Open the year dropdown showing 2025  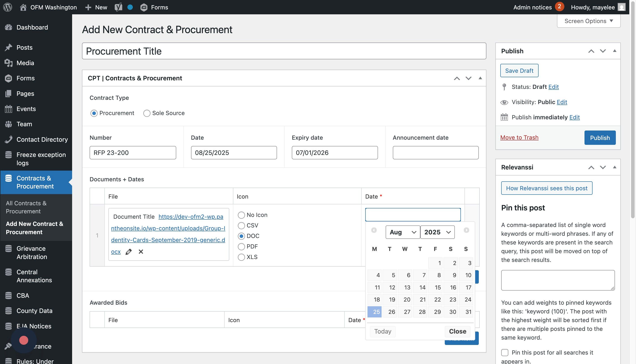tap(437, 232)
